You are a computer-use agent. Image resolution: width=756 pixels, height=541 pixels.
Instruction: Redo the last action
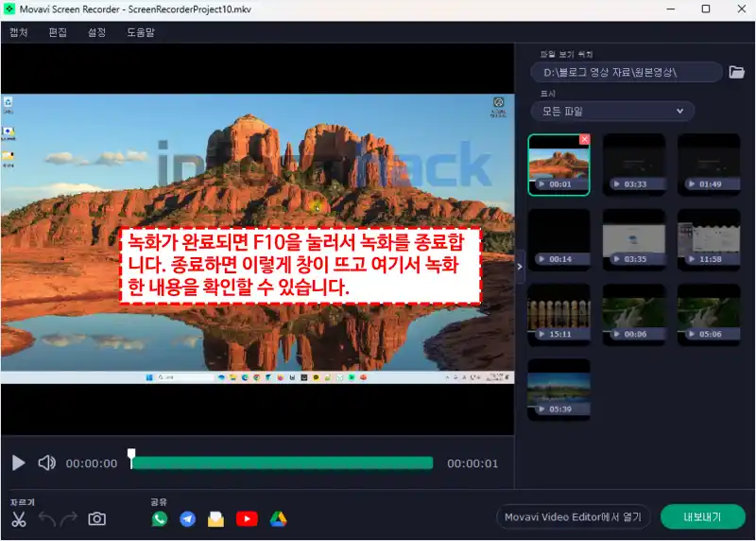tap(69, 519)
